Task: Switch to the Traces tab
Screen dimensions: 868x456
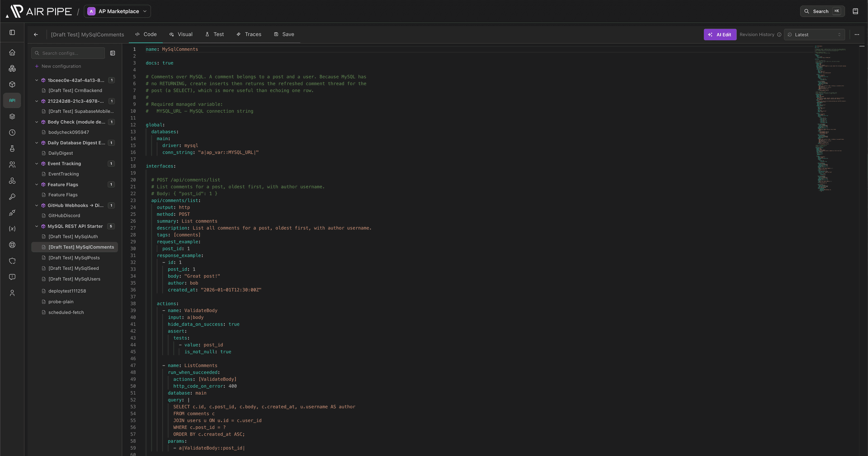Action: [x=249, y=34]
